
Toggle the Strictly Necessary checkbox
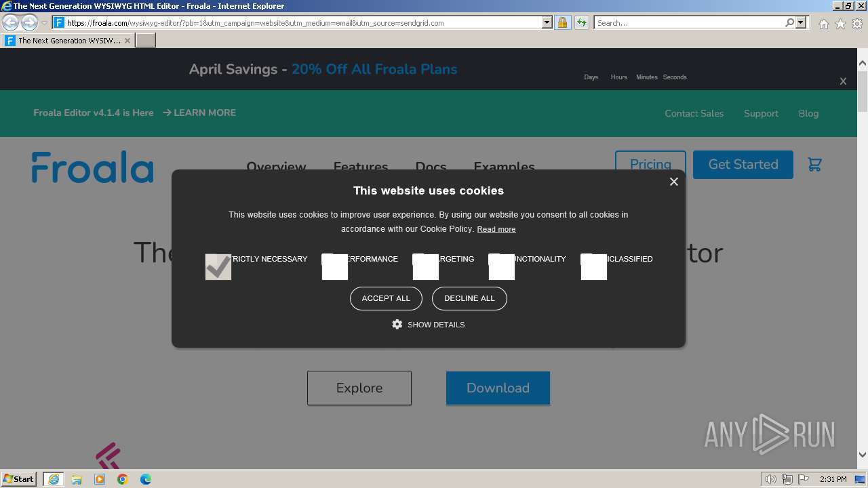(x=218, y=267)
